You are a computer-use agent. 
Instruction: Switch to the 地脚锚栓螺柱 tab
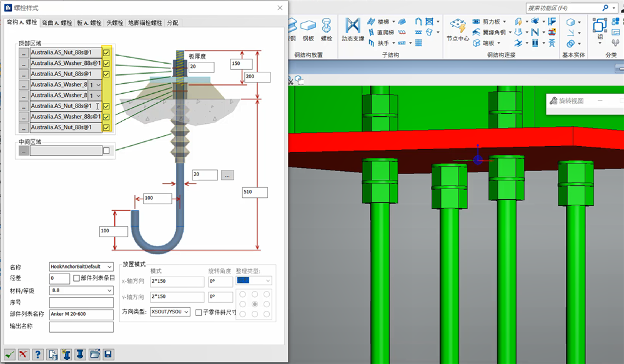[145, 22]
